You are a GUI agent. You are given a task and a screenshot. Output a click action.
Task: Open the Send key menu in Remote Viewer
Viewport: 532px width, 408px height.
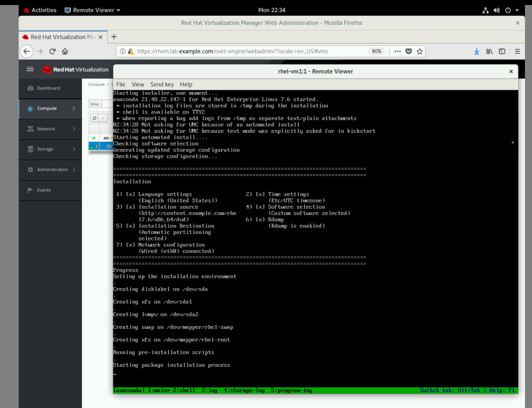coord(162,84)
